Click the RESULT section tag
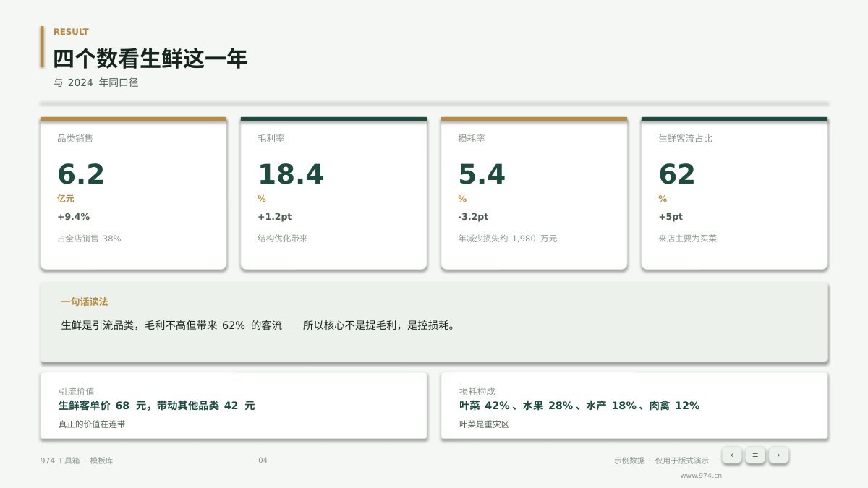This screenshot has height=488, width=868. click(x=71, y=32)
